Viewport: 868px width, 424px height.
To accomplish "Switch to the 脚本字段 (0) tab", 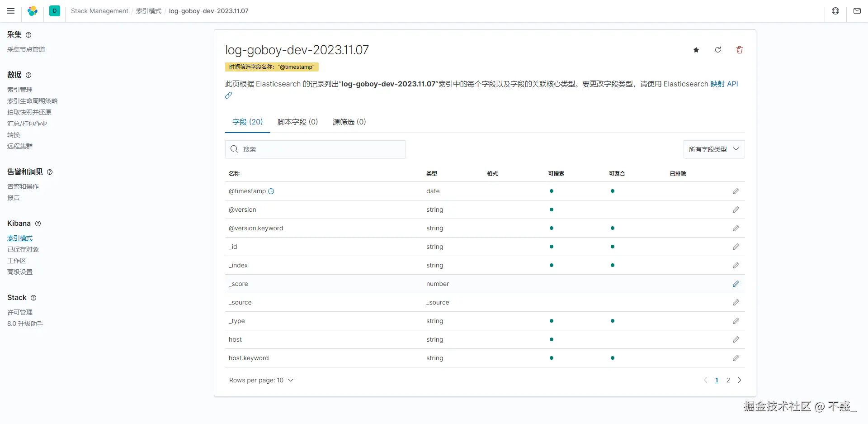I will [298, 122].
